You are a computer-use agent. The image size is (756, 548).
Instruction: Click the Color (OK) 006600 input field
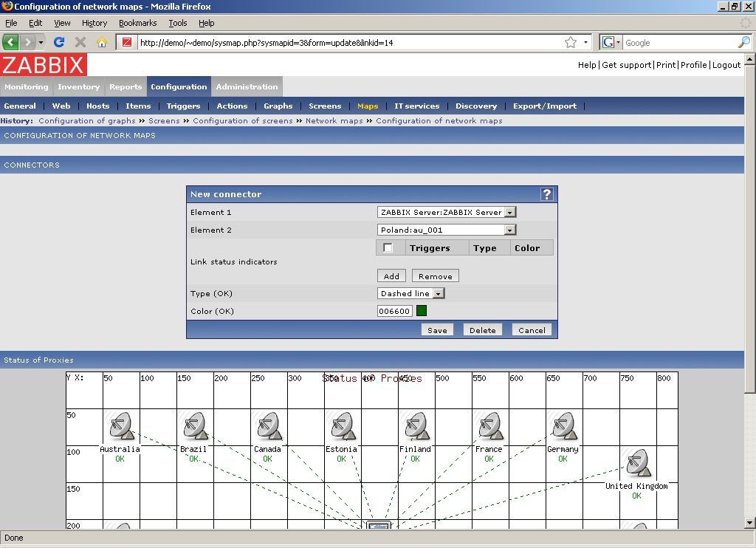[394, 311]
